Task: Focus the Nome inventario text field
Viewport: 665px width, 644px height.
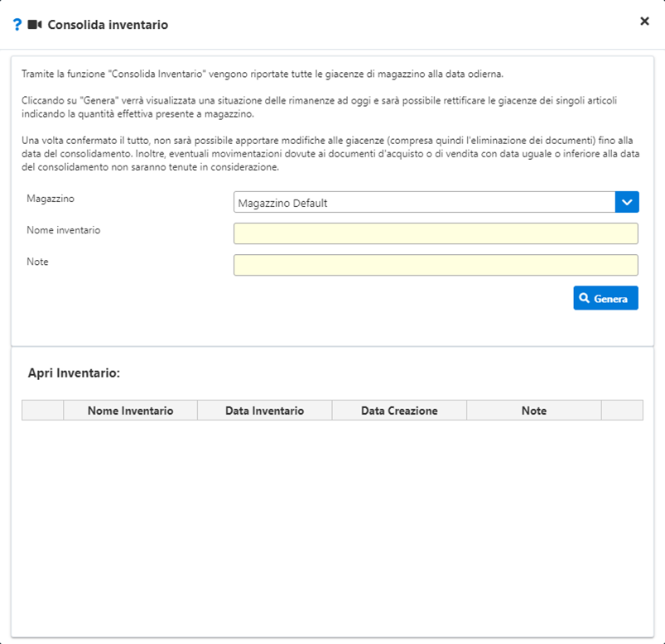Action: tap(436, 233)
